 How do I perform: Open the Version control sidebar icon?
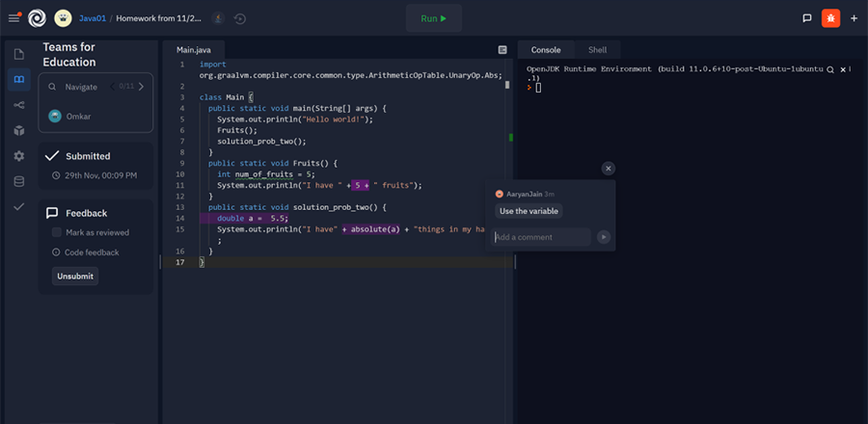(x=18, y=105)
